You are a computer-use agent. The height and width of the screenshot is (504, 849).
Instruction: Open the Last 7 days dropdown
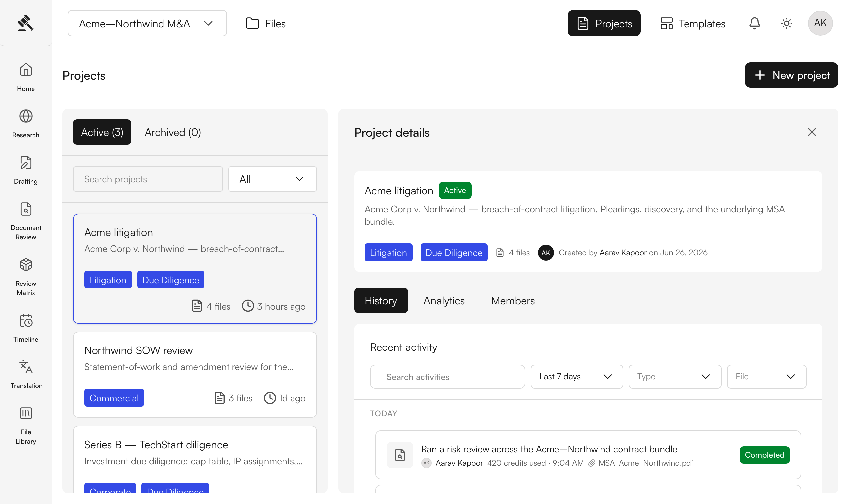pos(577,377)
